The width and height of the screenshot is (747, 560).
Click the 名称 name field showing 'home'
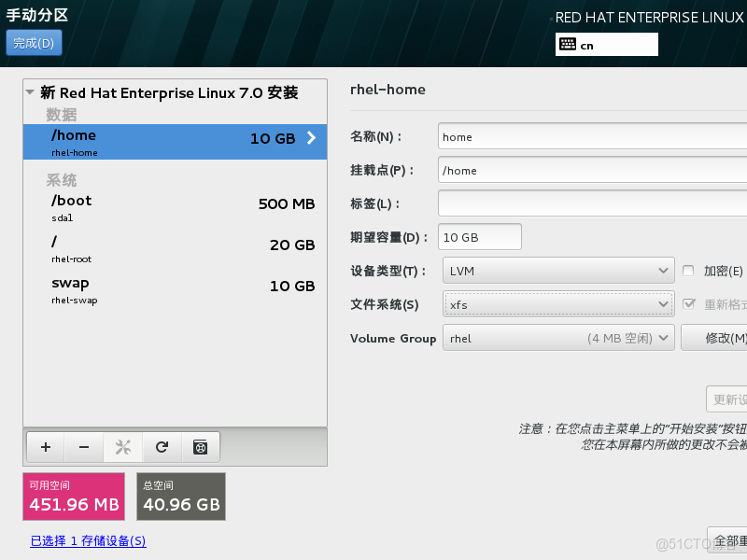click(560, 136)
